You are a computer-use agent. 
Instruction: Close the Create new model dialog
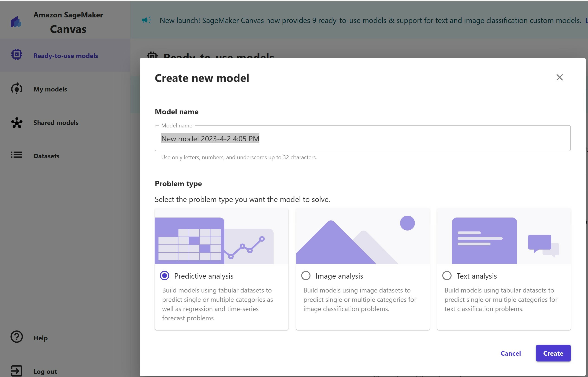point(559,77)
